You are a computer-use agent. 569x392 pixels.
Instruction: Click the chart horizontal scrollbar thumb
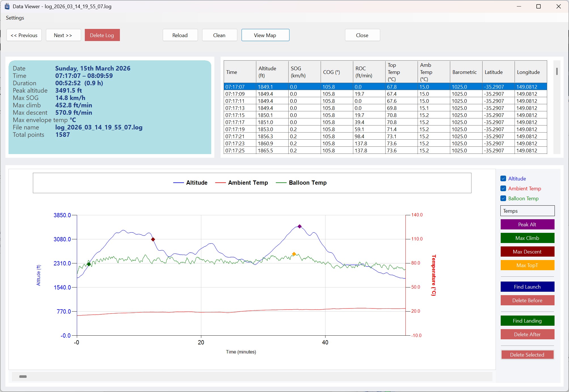coord(23,376)
